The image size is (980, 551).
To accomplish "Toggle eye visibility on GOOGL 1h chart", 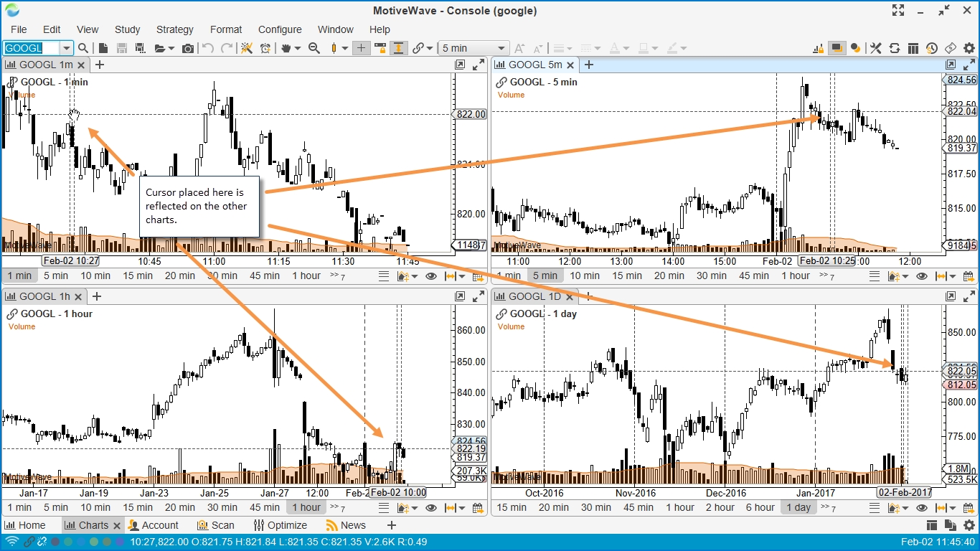I will [431, 508].
